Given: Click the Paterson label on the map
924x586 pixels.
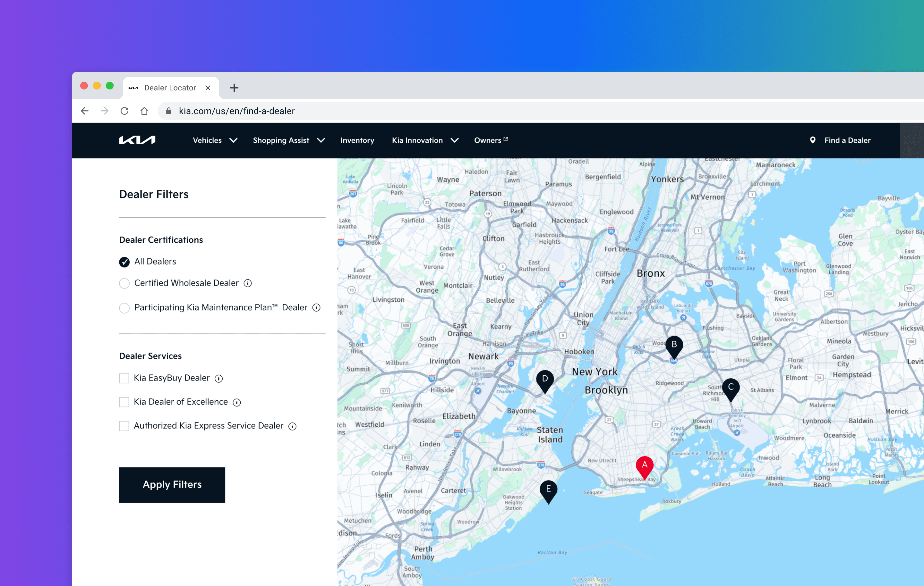Looking at the screenshot, I should [485, 194].
